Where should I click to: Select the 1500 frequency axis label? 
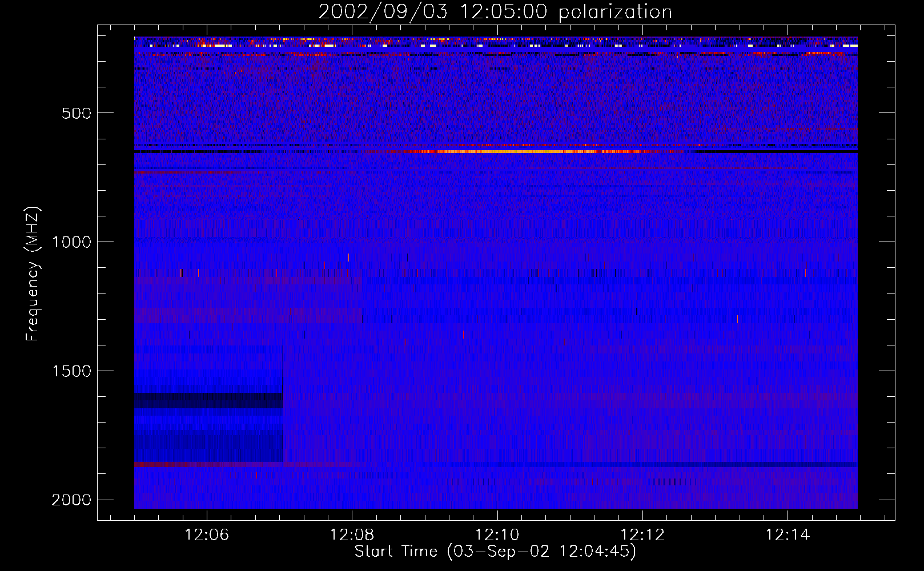coord(72,371)
